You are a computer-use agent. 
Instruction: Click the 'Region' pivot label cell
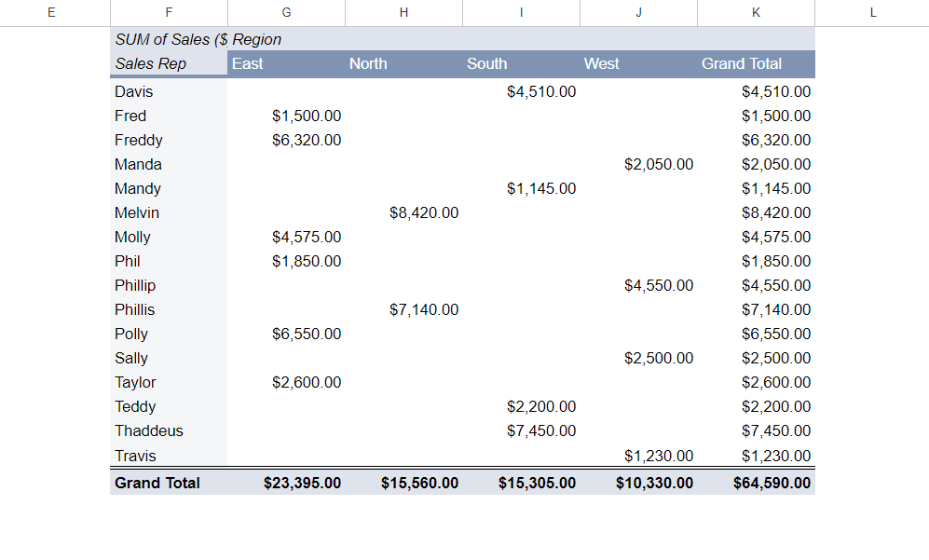click(x=286, y=39)
